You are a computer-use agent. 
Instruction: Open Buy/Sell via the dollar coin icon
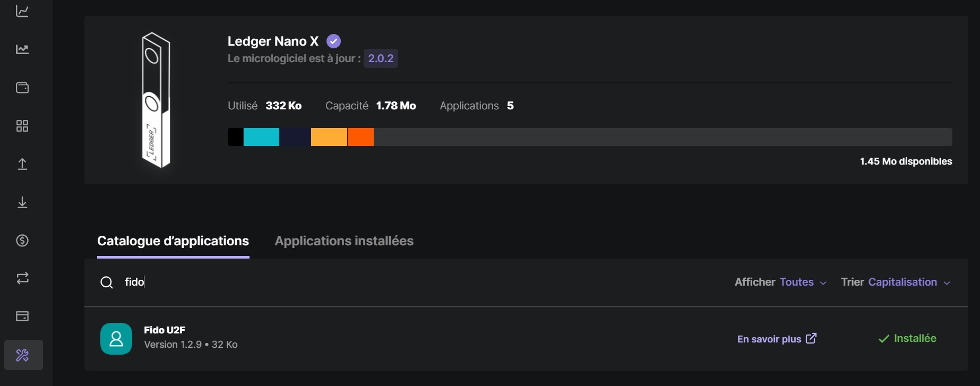click(22, 241)
